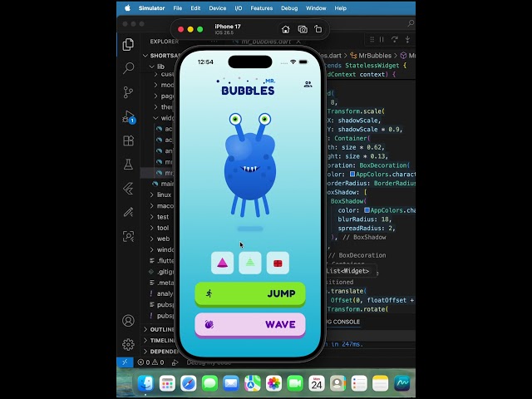Open Reminders from the Dock
This screenshot has height=399, width=532.
359,384
